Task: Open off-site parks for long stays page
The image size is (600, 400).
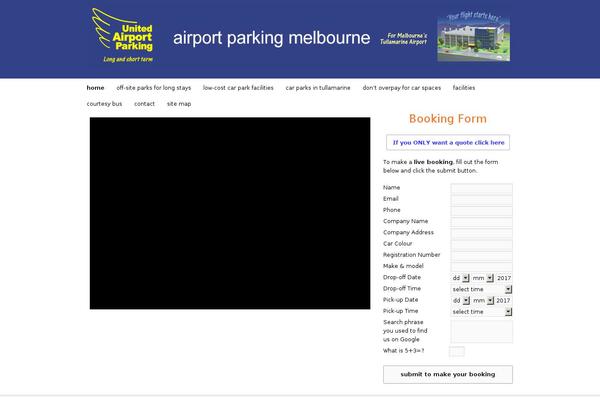Action: point(153,88)
